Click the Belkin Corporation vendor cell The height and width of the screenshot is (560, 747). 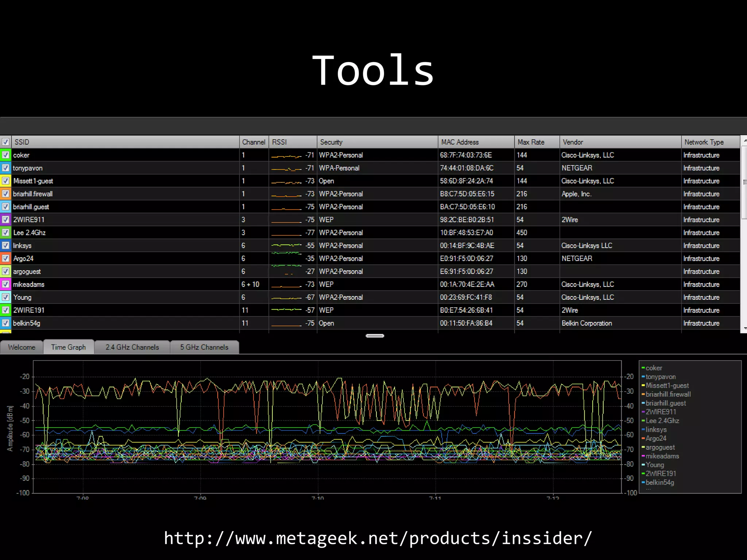[620, 323]
